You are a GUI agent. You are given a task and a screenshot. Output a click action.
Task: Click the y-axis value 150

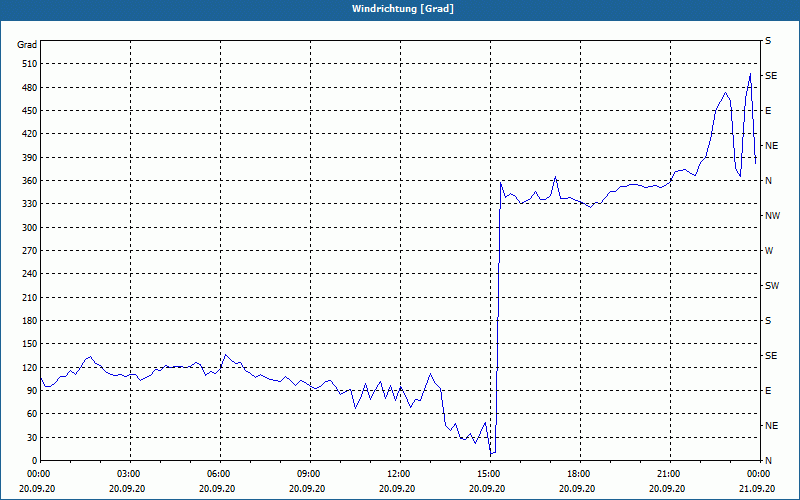click(x=30, y=344)
